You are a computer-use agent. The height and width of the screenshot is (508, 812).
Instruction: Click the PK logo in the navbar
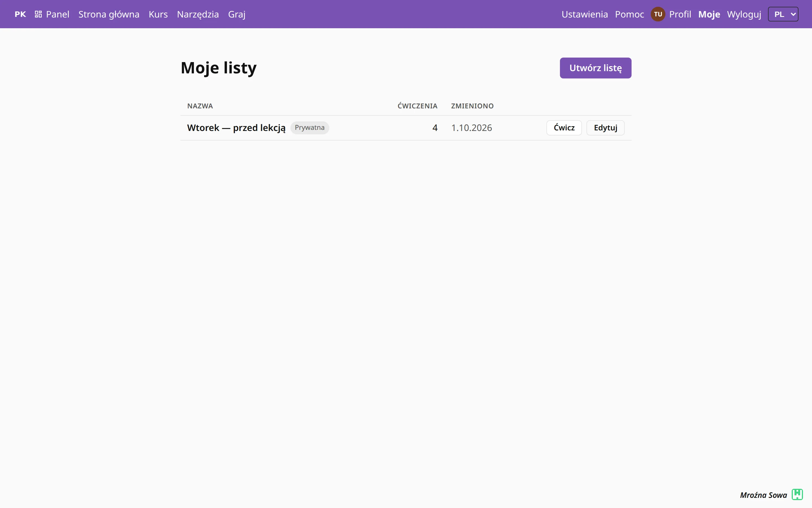point(20,14)
